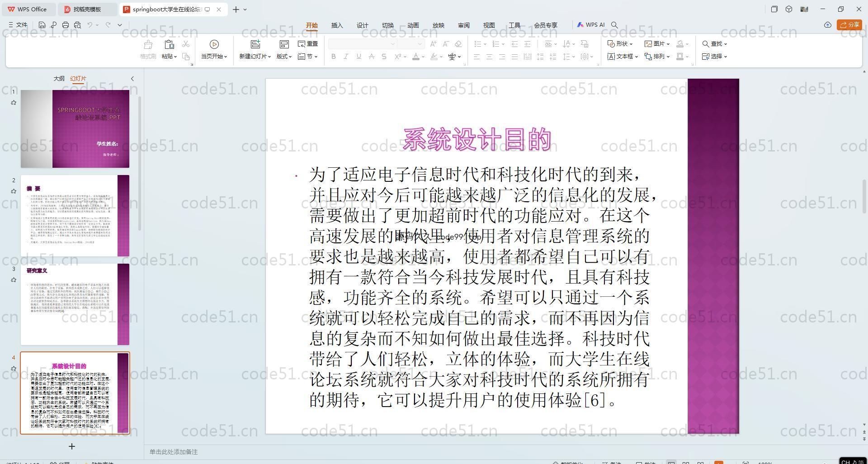This screenshot has height=464, width=868.
Task: Center align the text
Action: (x=489, y=57)
